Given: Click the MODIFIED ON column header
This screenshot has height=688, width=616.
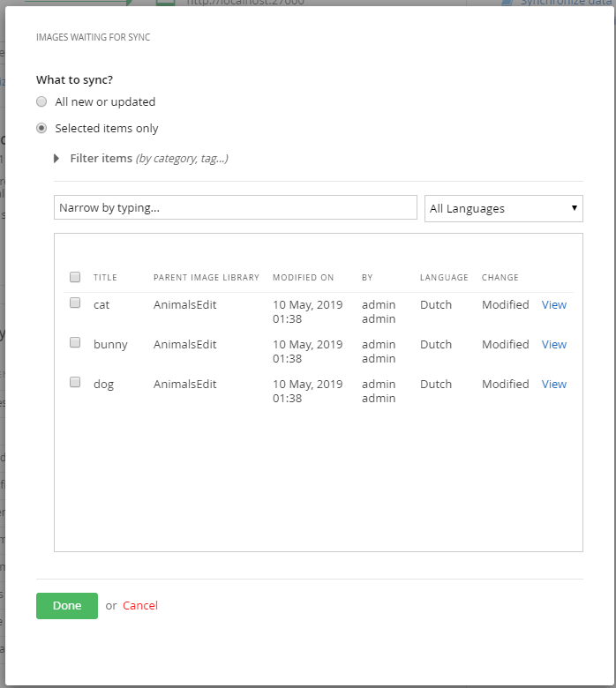Looking at the screenshot, I should pos(304,277).
